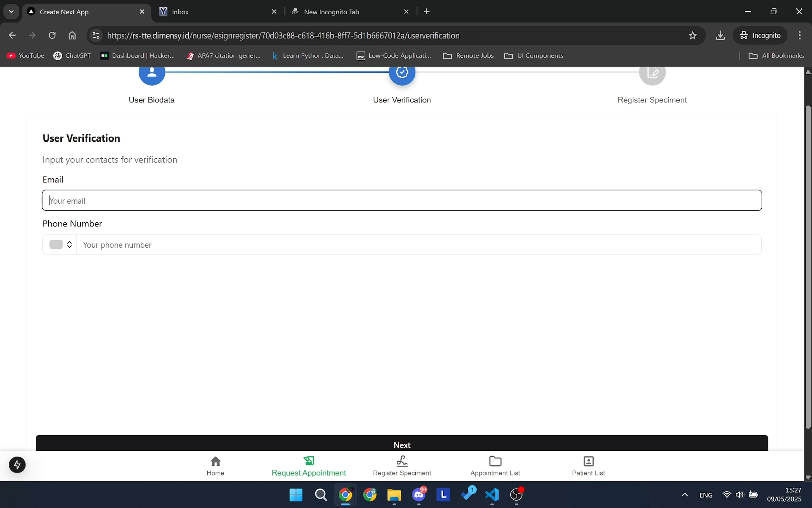Image resolution: width=812 pixels, height=508 pixels.
Task: Select the Request Appointment icon
Action: 308,461
